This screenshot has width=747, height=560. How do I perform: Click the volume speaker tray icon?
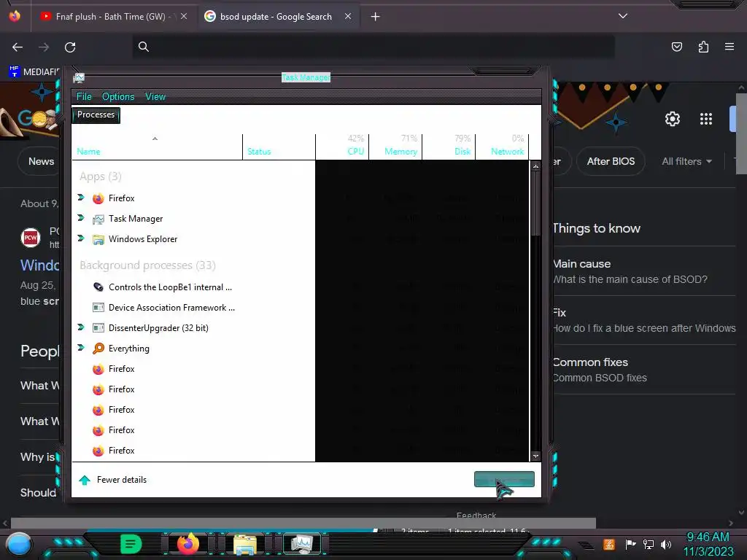click(x=666, y=544)
